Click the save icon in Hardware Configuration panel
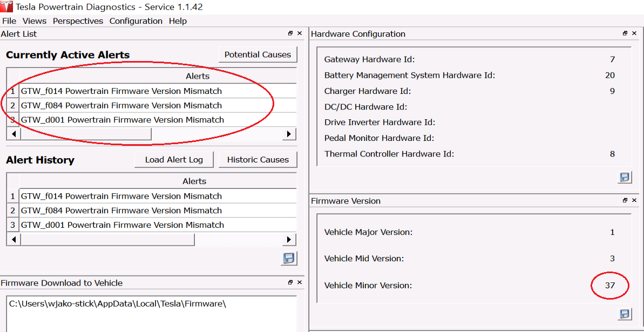Image resolution: width=644 pixels, height=332 pixels. point(625,177)
